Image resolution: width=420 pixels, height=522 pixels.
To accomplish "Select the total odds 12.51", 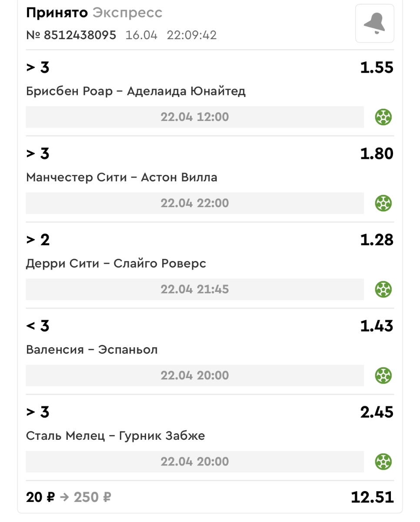I will tap(372, 497).
